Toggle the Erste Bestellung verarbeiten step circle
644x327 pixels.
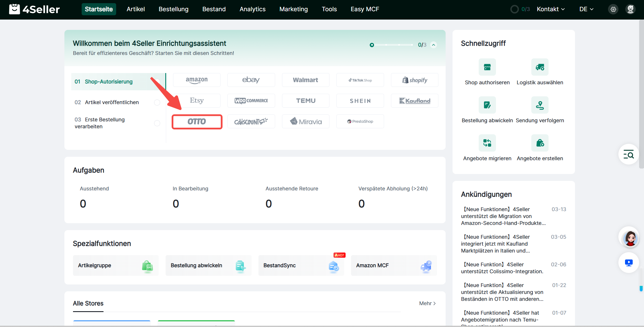(x=157, y=123)
